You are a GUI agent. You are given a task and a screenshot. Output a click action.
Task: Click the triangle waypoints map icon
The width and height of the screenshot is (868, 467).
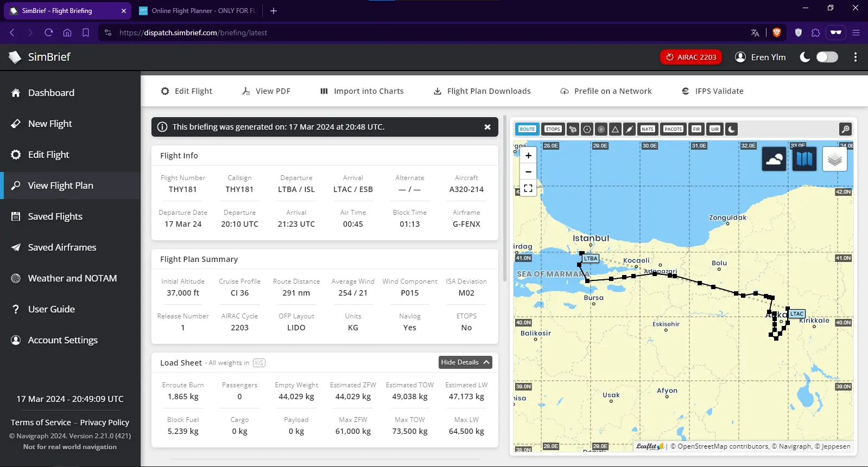pos(615,129)
